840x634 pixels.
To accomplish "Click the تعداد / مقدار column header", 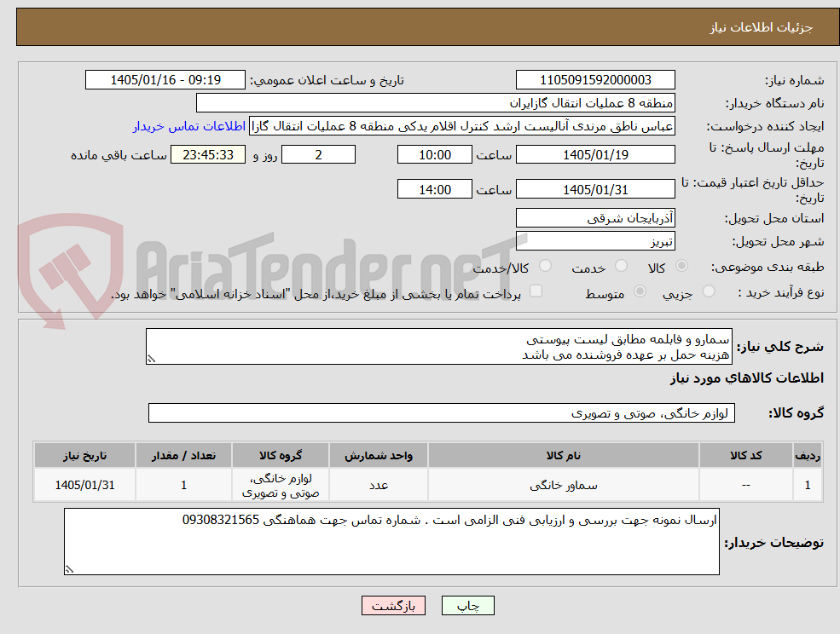I will click(x=183, y=455).
